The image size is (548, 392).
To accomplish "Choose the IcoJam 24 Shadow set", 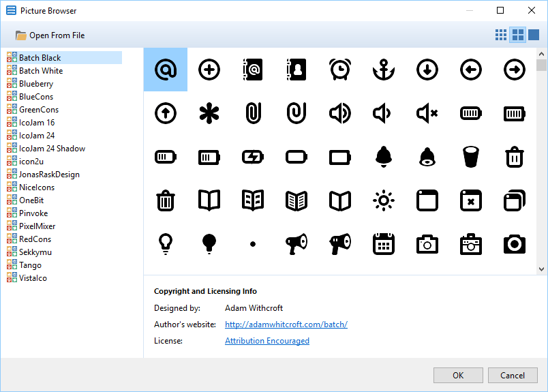I will point(52,149).
